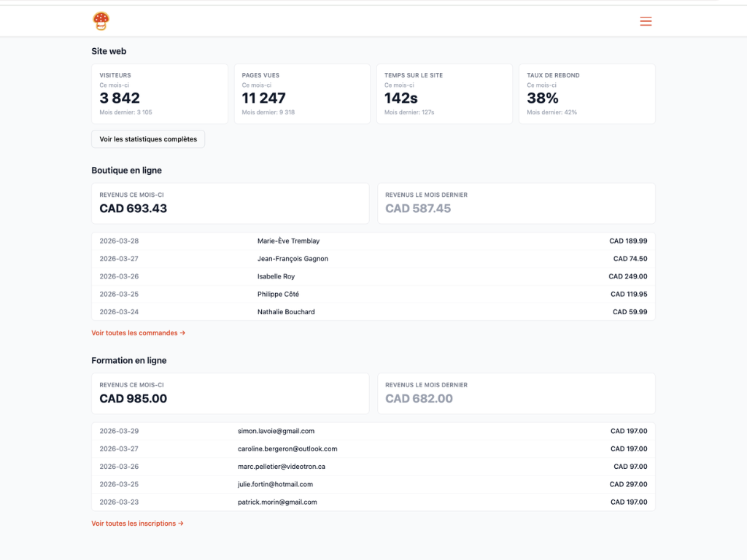
Task: Open the hamburger navigation menu
Action: pos(646,21)
